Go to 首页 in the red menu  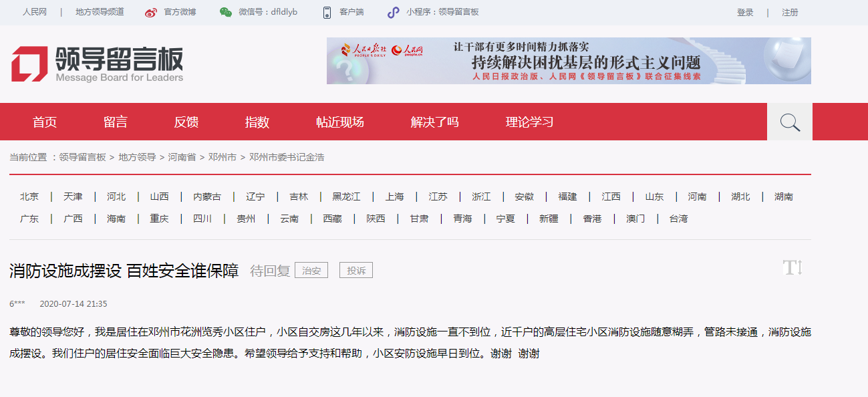(45, 122)
